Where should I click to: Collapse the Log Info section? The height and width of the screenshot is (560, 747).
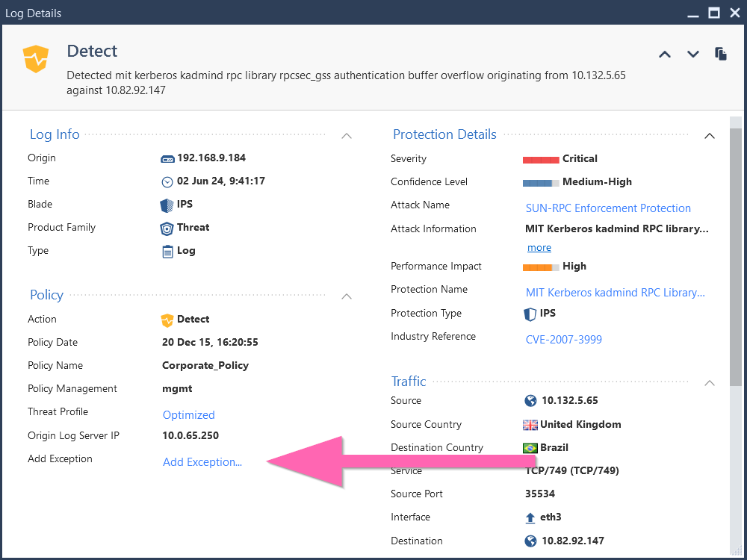(346, 136)
